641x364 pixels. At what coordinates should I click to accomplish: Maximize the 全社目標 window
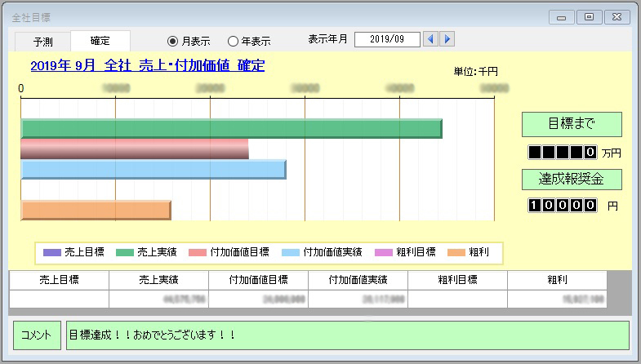coord(589,17)
